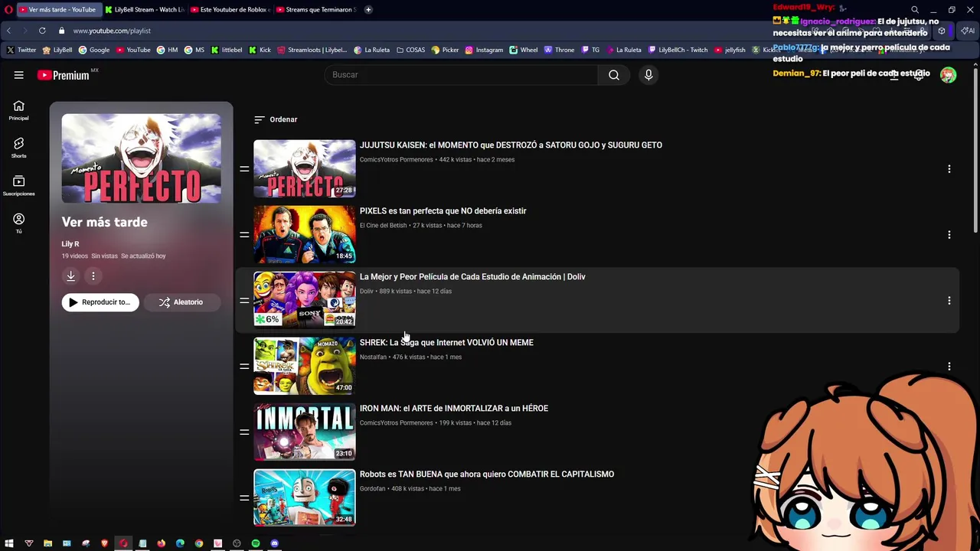980x551 pixels.
Task: Go back in browser history
Action: point(8,31)
